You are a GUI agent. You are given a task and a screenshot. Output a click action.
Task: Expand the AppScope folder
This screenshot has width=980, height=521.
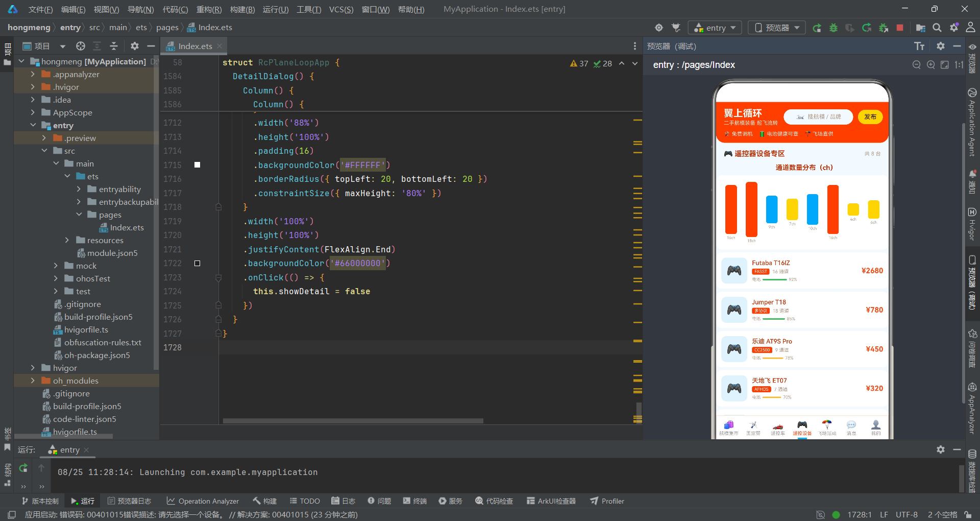pyautogui.click(x=33, y=112)
